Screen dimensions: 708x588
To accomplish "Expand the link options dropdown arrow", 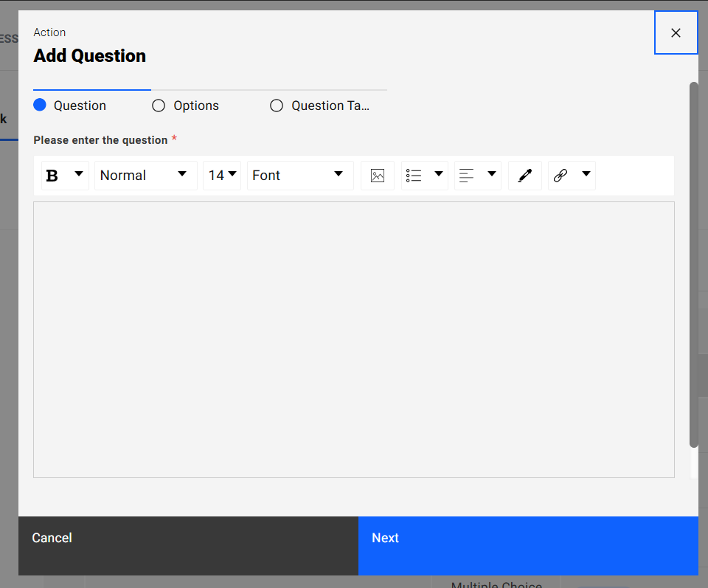I will point(586,175).
